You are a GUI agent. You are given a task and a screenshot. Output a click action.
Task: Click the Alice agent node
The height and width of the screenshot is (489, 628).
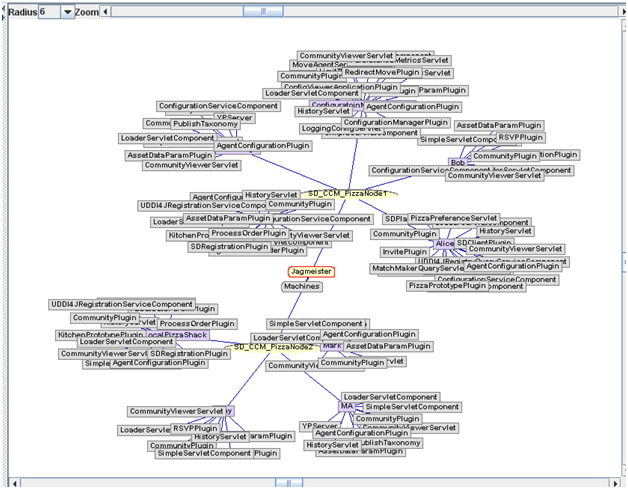point(445,244)
